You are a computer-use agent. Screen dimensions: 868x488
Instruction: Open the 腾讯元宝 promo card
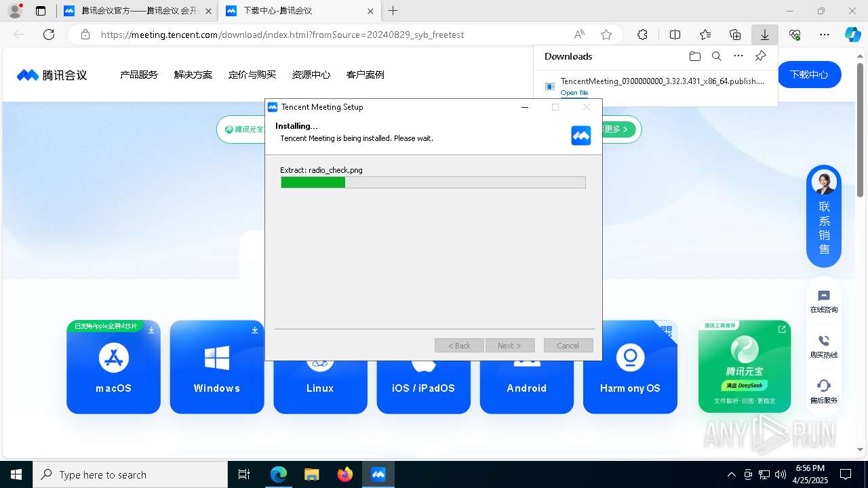pyautogui.click(x=745, y=367)
